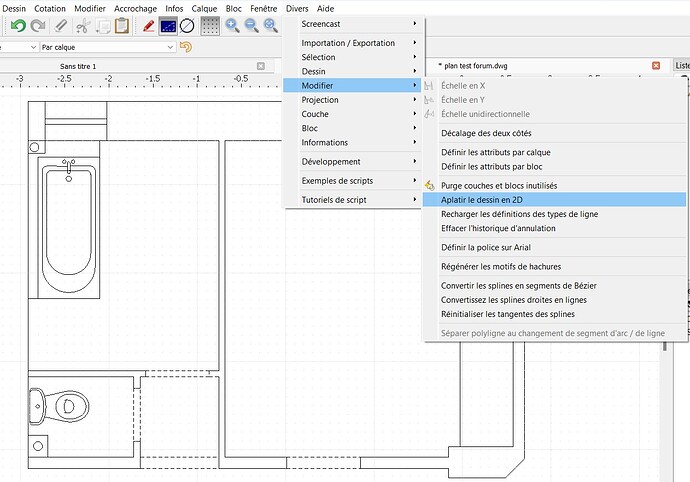Click the Divers menu bar item
This screenshot has width=690, height=482.
pos(297,8)
